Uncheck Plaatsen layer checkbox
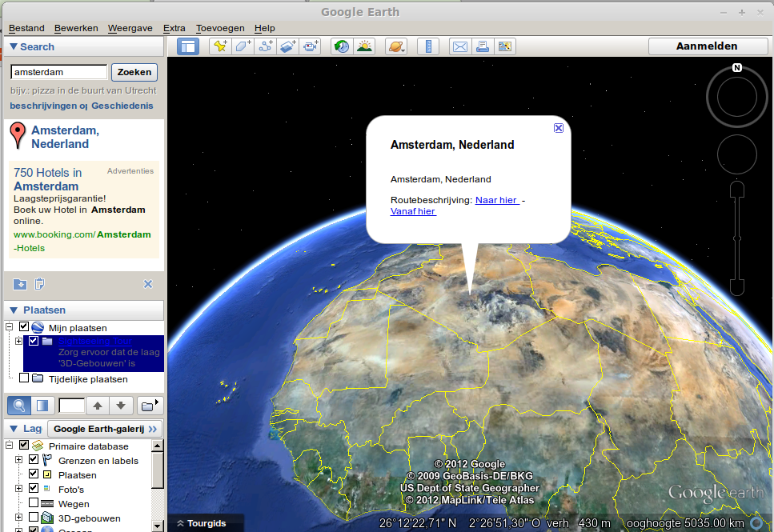 click(34, 474)
